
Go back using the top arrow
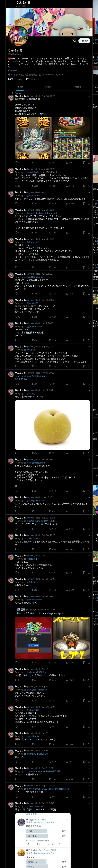click(x=9, y=4)
